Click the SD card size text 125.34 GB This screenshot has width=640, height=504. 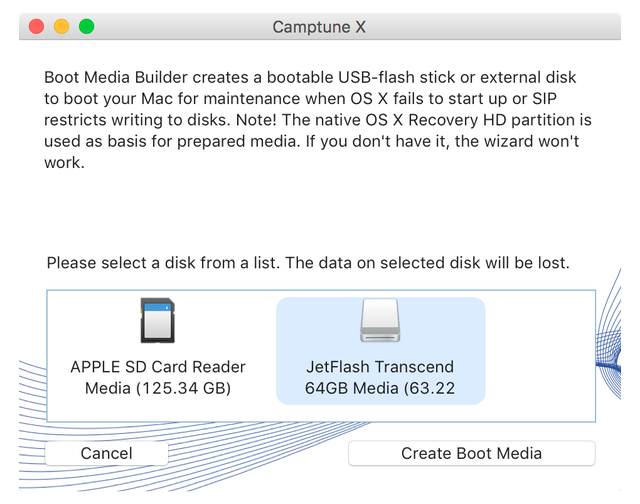point(179,388)
